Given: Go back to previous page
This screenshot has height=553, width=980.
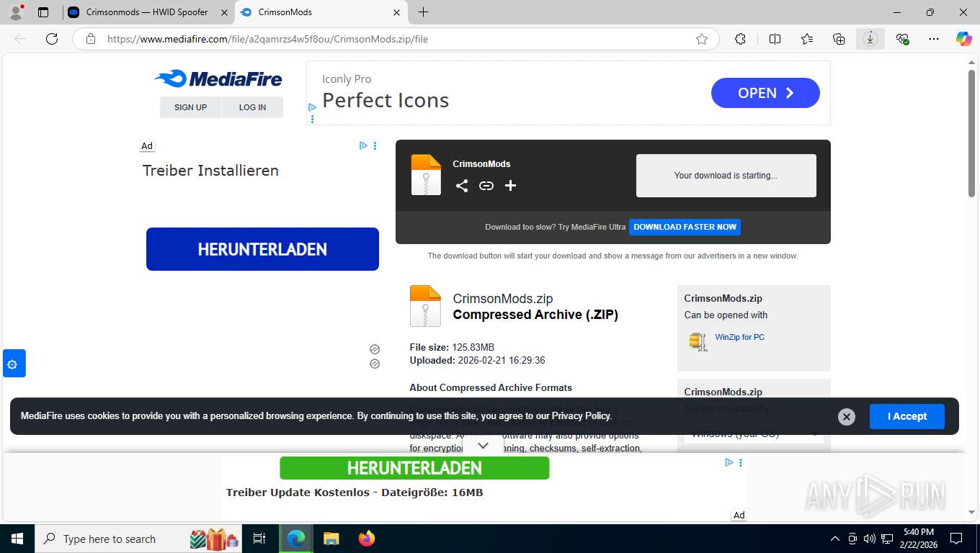Looking at the screenshot, I should 20,39.
